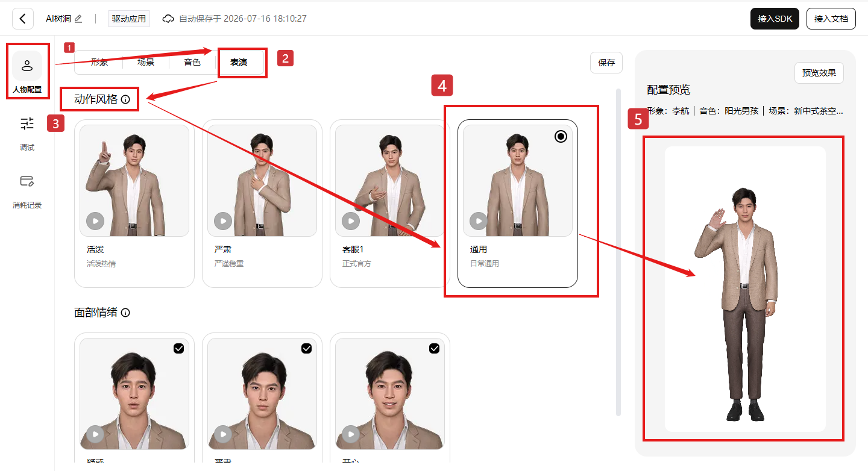
Task: Click the 配置预览 panel heading
Action: point(668,90)
